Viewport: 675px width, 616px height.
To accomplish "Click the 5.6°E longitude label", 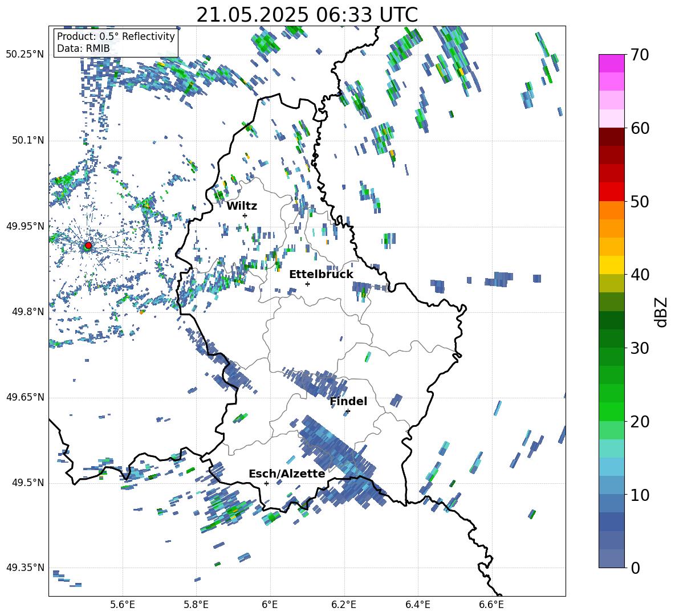I will click(x=122, y=605).
